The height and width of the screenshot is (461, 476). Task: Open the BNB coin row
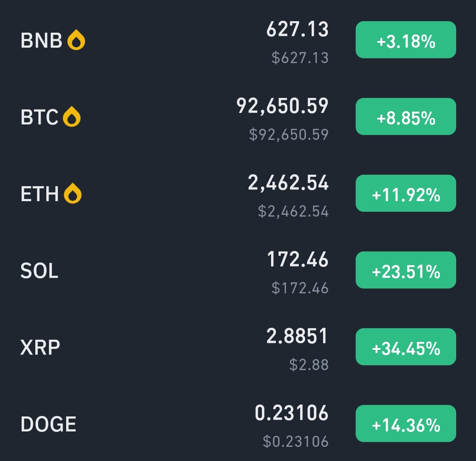(x=238, y=40)
